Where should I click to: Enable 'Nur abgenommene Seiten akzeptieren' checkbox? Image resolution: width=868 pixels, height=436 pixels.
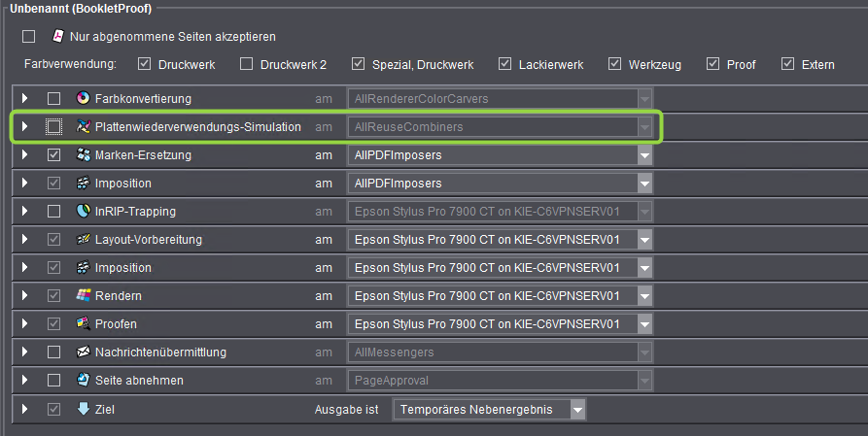tap(29, 37)
